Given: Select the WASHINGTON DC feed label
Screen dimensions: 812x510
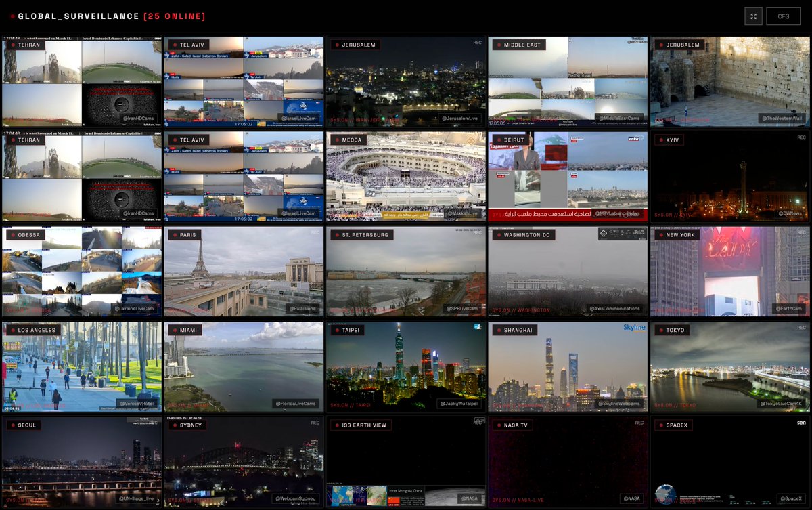Looking at the screenshot, I should (524, 235).
